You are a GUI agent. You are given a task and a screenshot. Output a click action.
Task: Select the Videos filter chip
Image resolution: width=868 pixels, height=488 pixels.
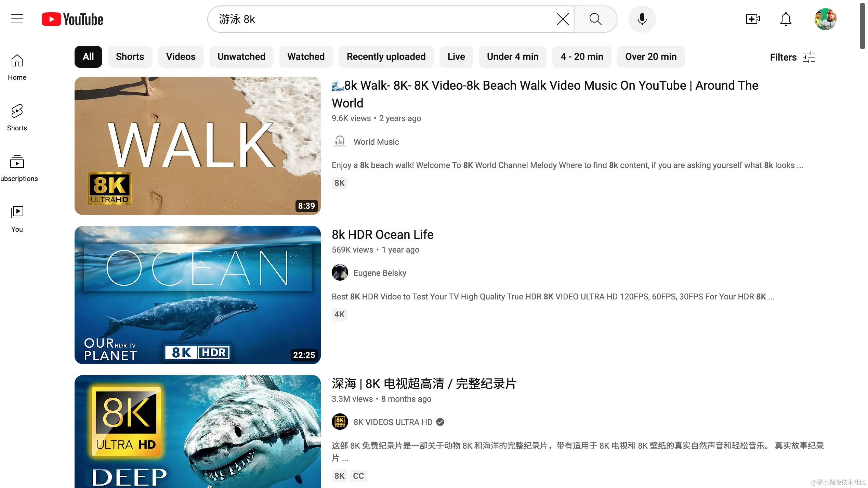[181, 57]
